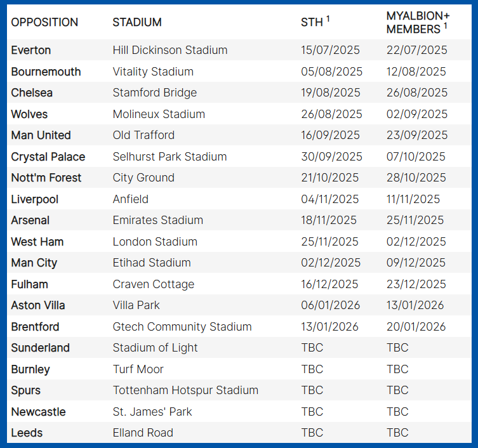Select Elland Road in Leeds row

click(x=143, y=433)
